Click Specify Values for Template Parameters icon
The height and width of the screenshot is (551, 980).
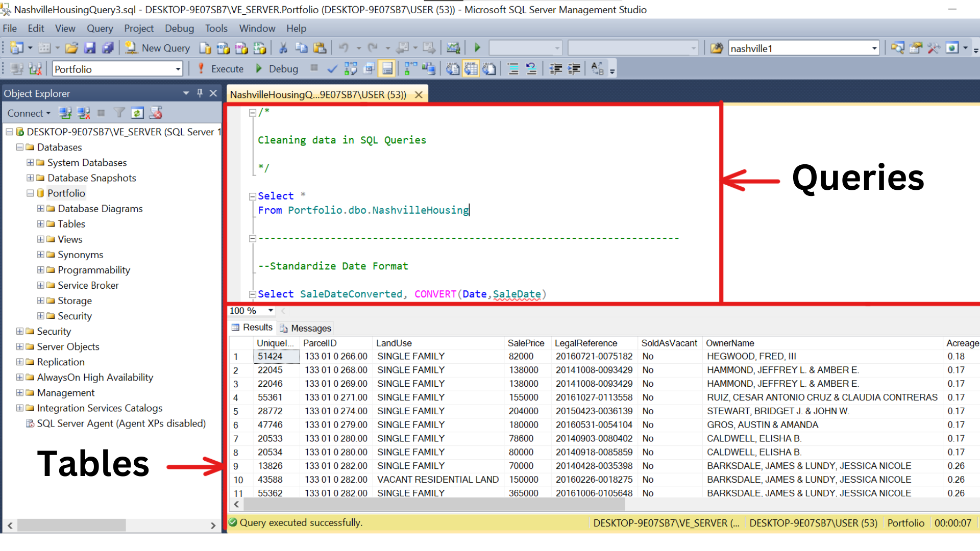click(597, 69)
